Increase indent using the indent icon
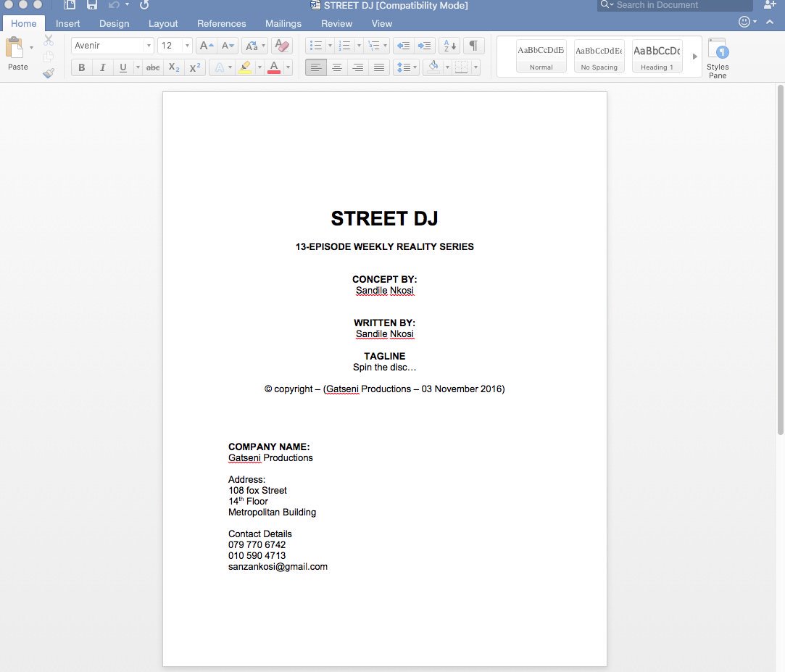This screenshot has height=672, width=785. coord(423,45)
